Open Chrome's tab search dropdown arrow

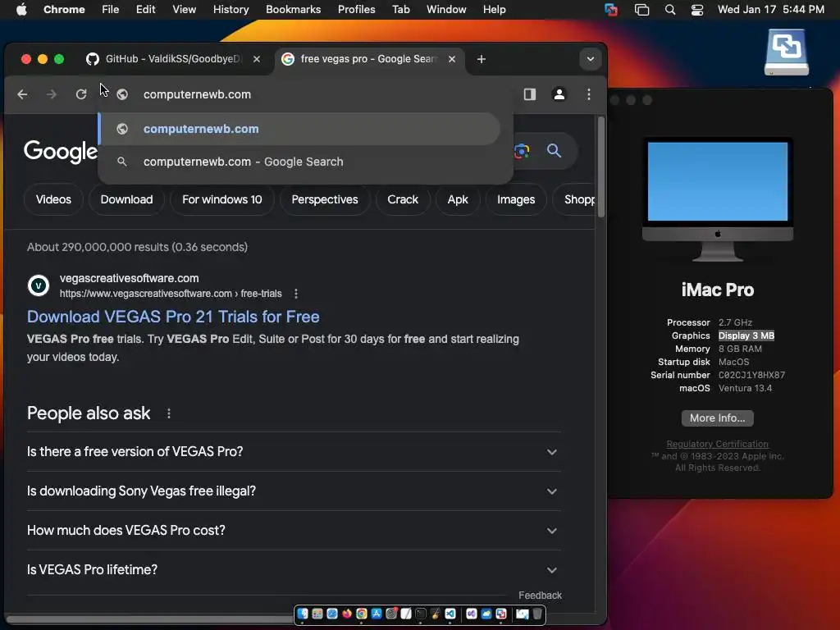(591, 59)
